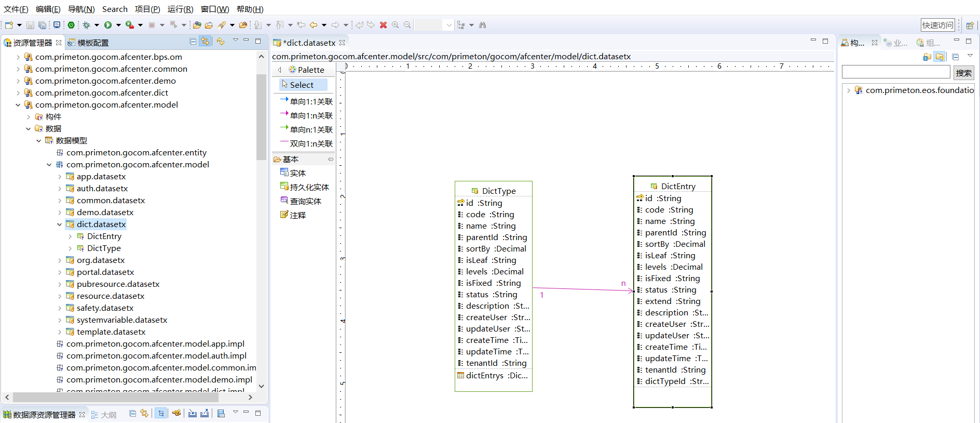Click the Open Perspective icon
This screenshot has width=980, height=423.
coord(970,25)
